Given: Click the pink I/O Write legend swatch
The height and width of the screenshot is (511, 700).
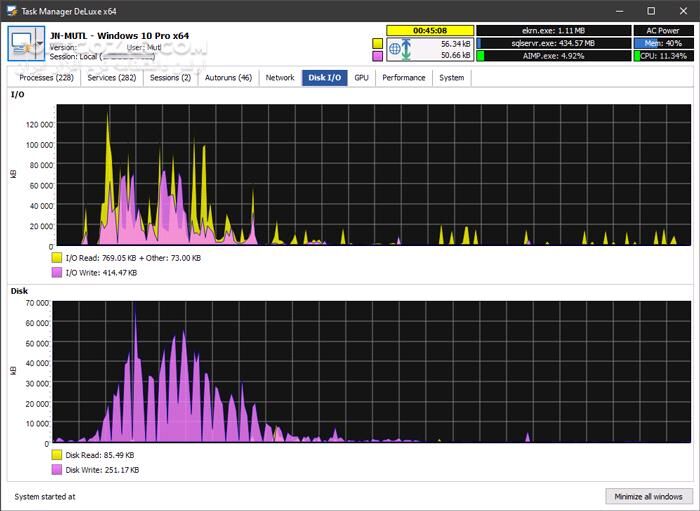Looking at the screenshot, I should point(57,272).
